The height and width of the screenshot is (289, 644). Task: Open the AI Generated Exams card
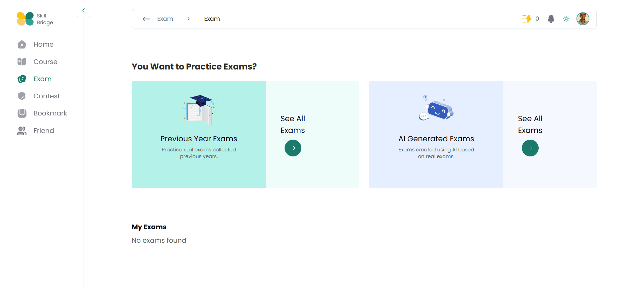click(x=436, y=135)
